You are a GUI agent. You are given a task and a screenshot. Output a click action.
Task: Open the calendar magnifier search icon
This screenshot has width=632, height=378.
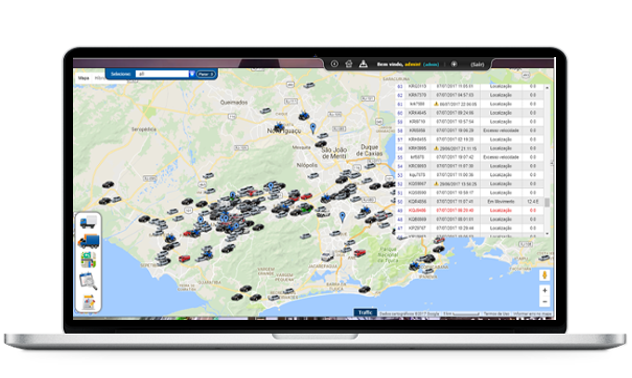click(88, 281)
